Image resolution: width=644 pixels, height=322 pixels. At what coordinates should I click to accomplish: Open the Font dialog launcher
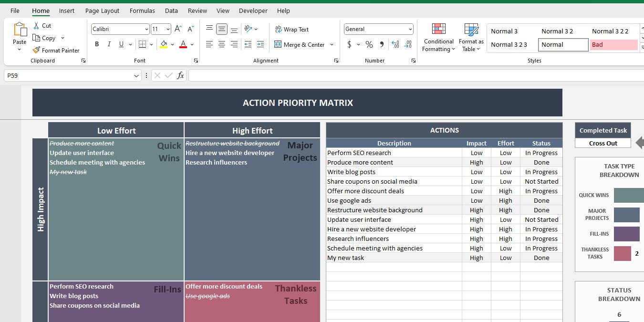[196, 61]
